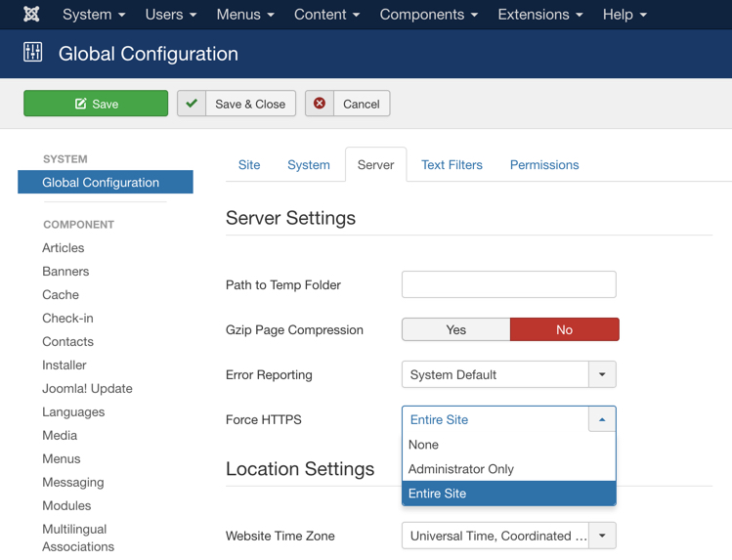Click the Force HTTPS label
The image size is (732, 560).
coord(263,419)
